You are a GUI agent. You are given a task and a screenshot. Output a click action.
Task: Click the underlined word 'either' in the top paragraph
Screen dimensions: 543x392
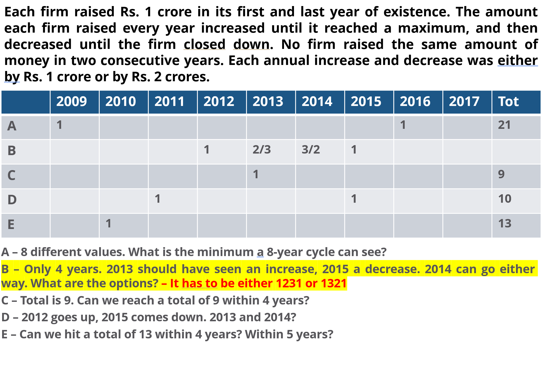point(517,60)
